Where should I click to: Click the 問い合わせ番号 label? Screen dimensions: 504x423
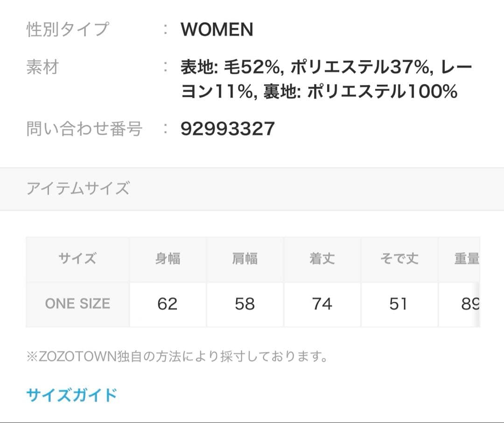[x=84, y=128]
